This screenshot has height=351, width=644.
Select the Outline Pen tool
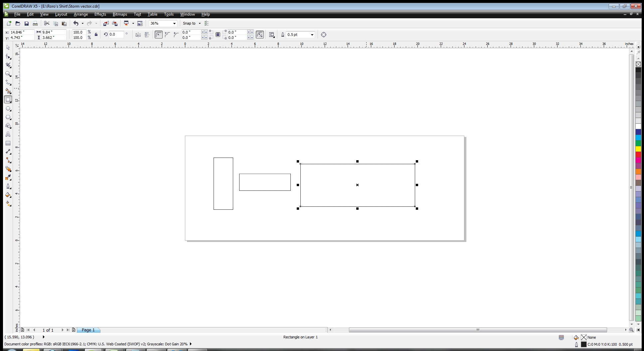point(8,186)
